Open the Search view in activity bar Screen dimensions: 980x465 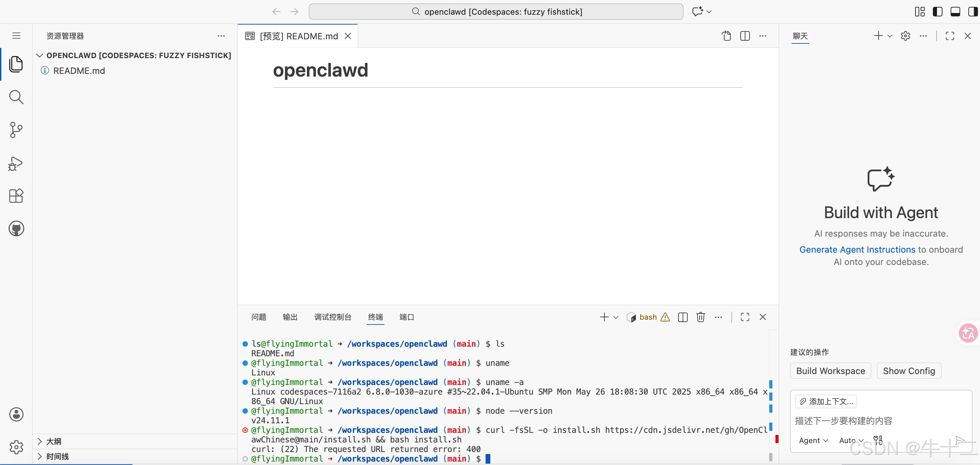(x=16, y=97)
